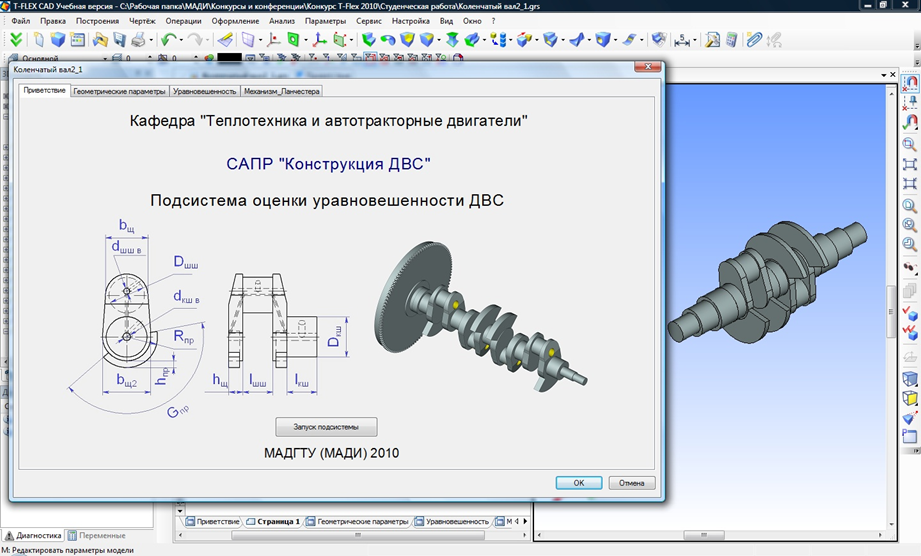Click the page tabs scroll right arrow
The height and width of the screenshot is (556, 921).
coord(525,521)
